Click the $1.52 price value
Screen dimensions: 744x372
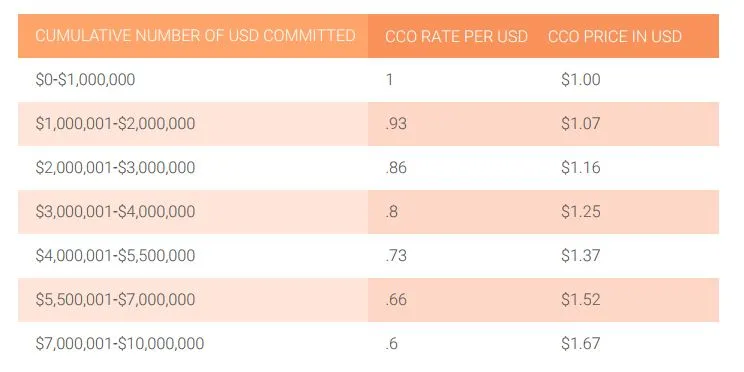tap(580, 300)
